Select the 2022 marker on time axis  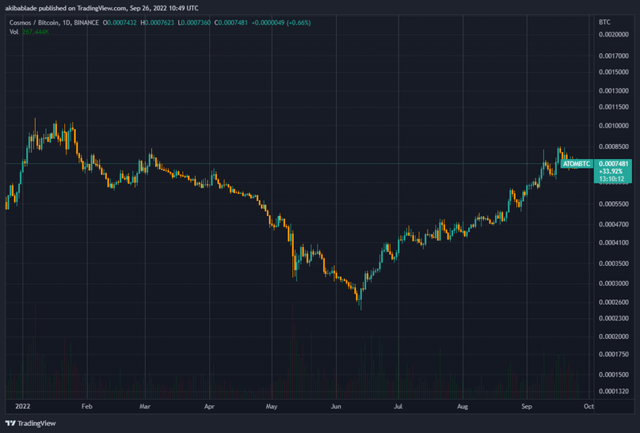pos(23,407)
